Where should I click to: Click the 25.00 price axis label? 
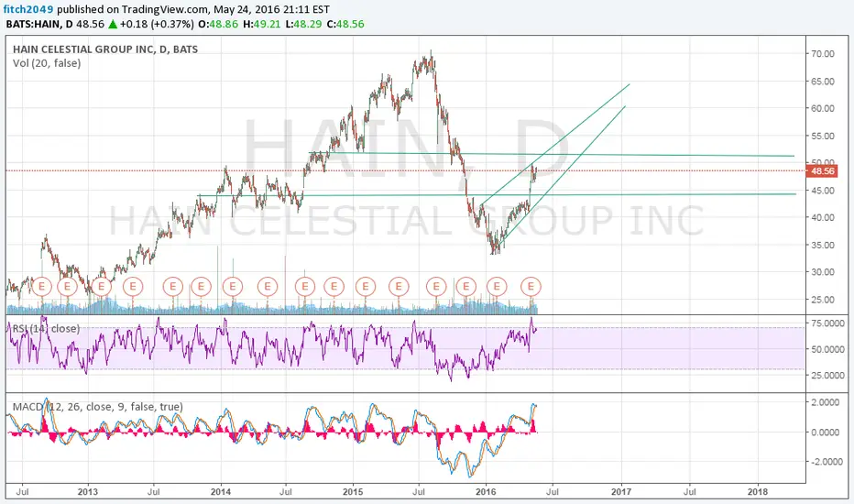[x=823, y=300]
